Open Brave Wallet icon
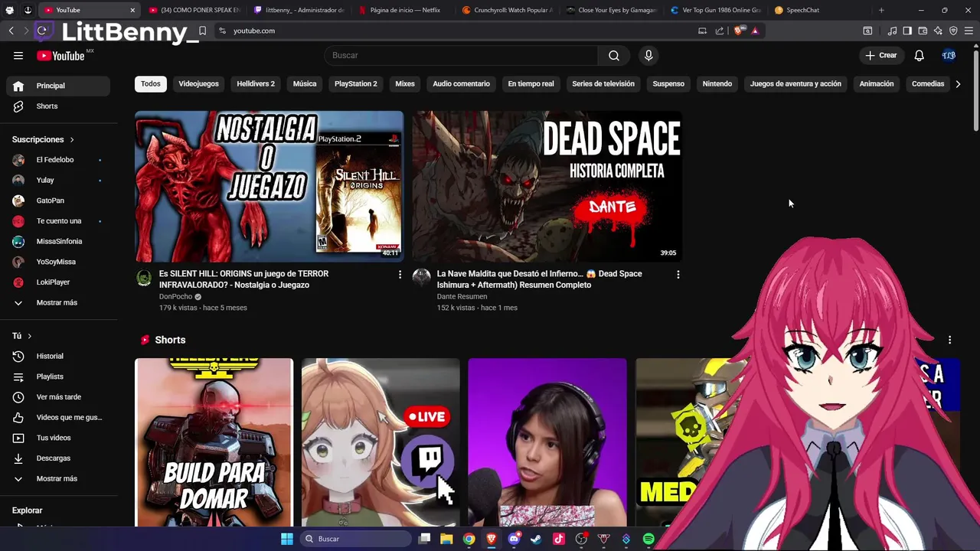980x551 pixels. [923, 31]
